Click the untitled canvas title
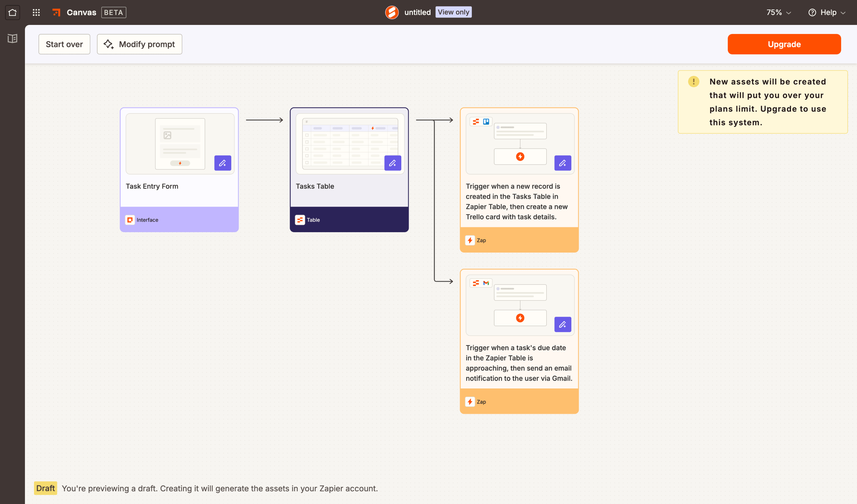This screenshot has height=504, width=857. click(x=417, y=12)
